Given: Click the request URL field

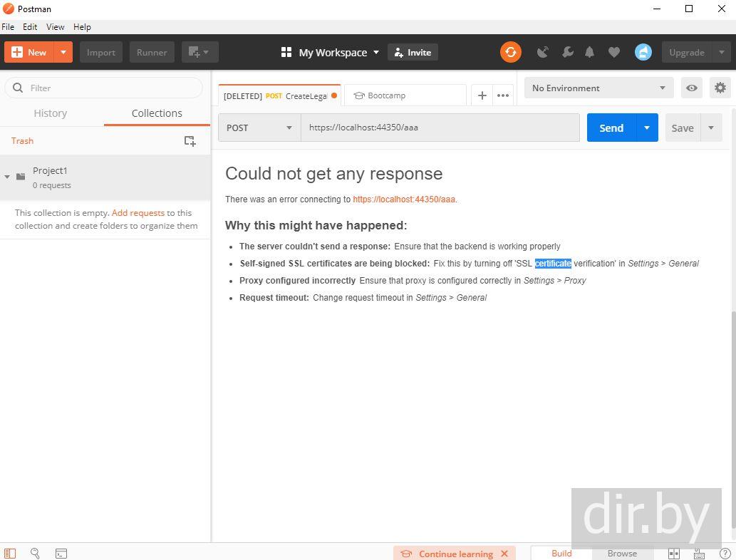Looking at the screenshot, I should 440,128.
